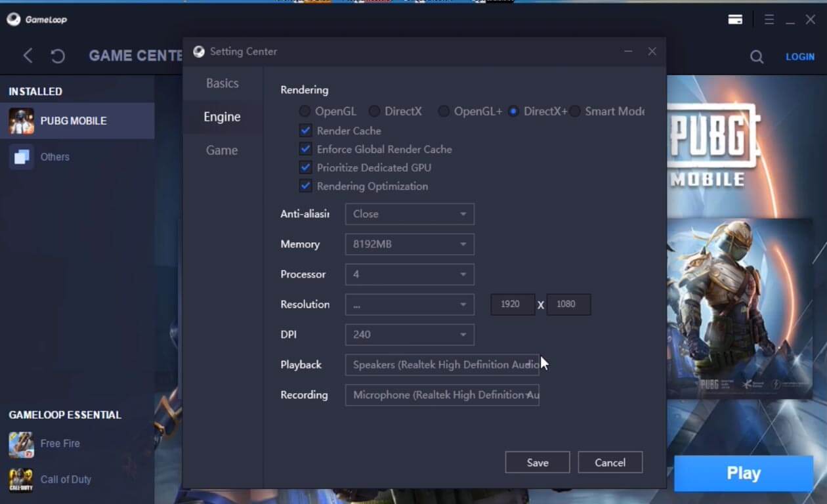Toggle Prioritize Dedicated GPU checkbox
Image resolution: width=827 pixels, height=504 pixels.
click(x=305, y=167)
